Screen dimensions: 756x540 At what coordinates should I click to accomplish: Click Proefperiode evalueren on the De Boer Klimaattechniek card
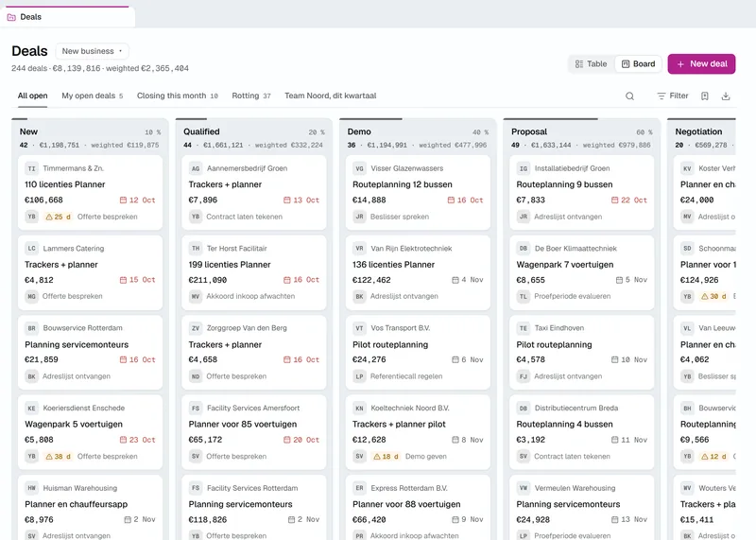click(573, 296)
